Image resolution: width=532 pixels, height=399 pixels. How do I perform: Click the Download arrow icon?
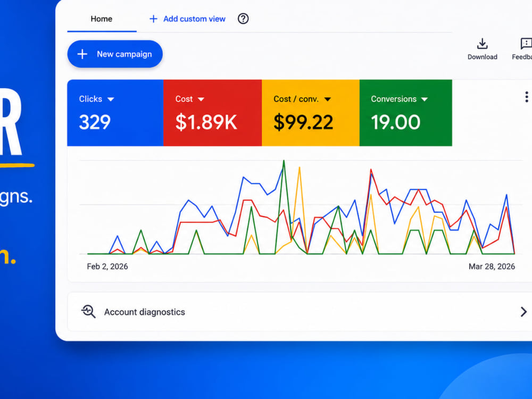pyautogui.click(x=482, y=44)
